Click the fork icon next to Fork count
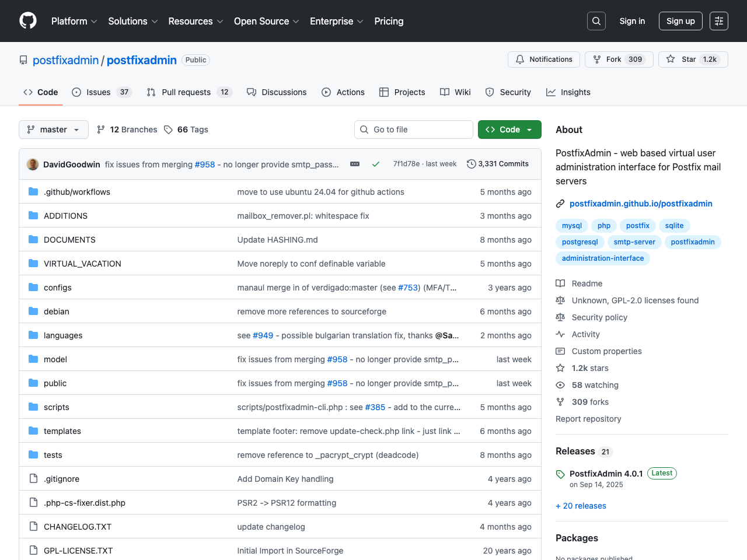747x560 pixels. [596, 59]
